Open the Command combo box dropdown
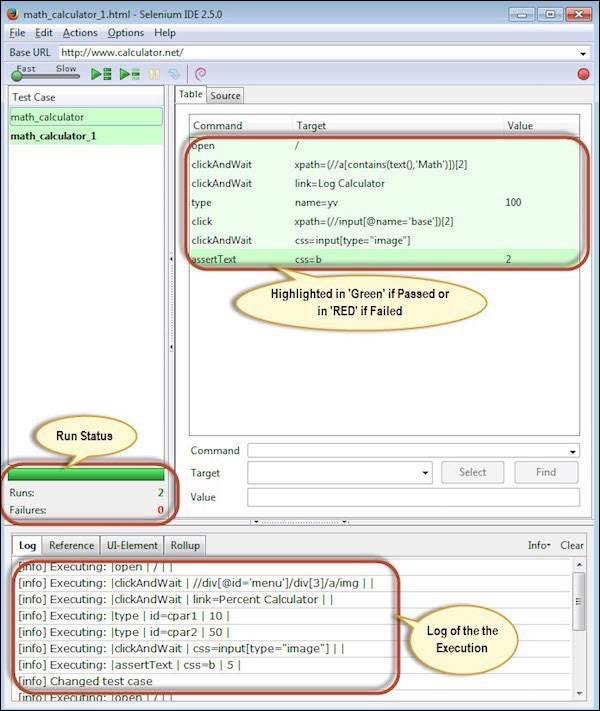 tap(573, 452)
